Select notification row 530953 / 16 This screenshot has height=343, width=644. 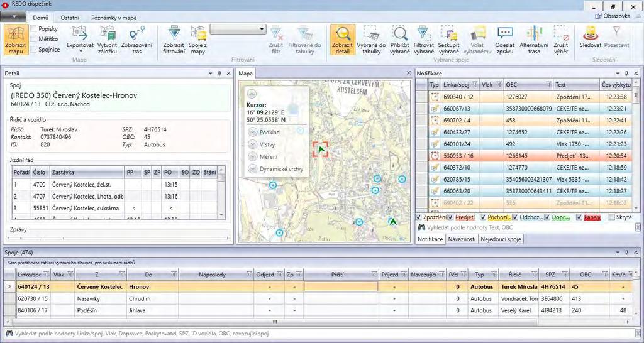[524, 156]
